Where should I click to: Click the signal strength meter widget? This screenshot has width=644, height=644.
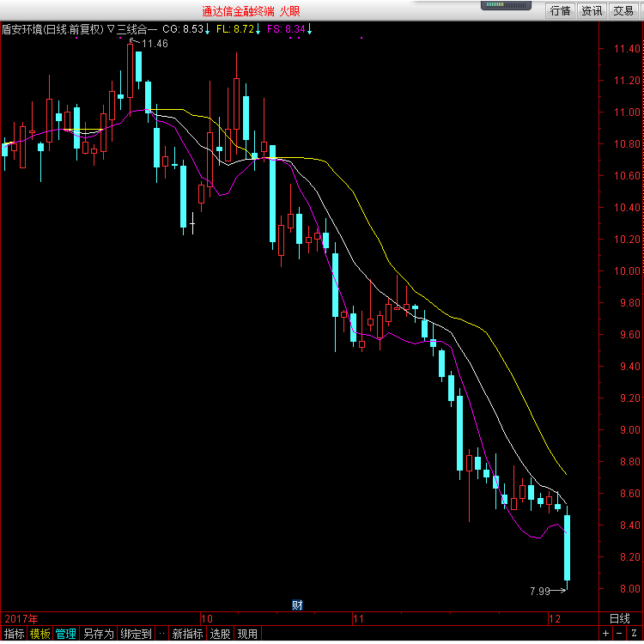[506, 5]
